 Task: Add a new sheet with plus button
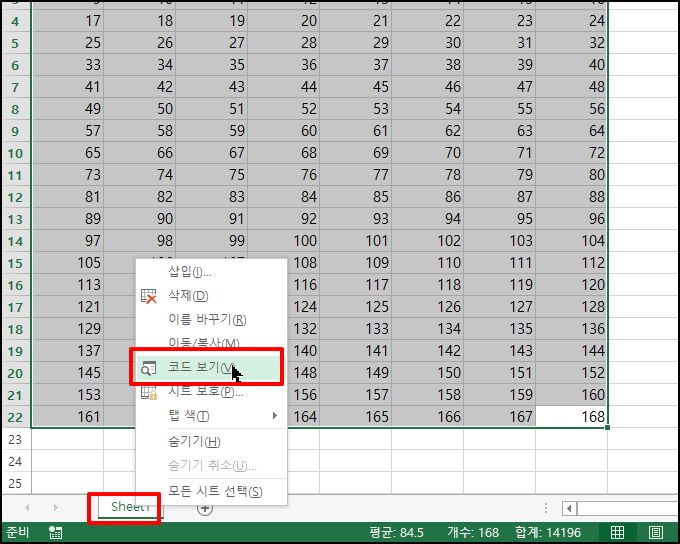coord(205,508)
